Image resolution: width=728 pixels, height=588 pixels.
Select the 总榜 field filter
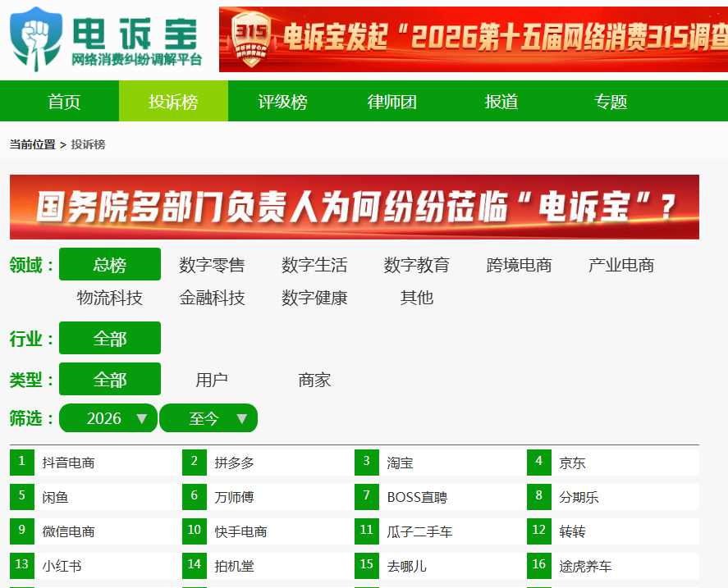pyautogui.click(x=110, y=265)
